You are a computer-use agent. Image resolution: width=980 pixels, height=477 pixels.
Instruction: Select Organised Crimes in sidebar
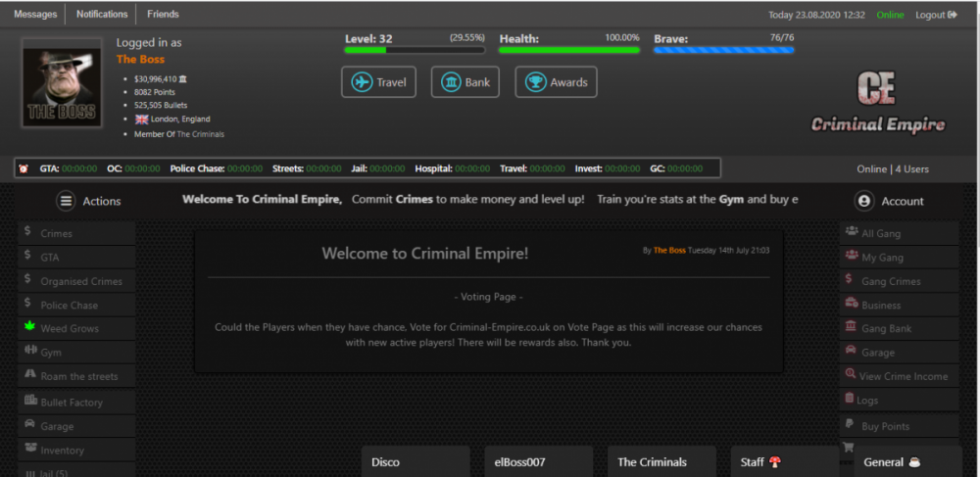80,281
